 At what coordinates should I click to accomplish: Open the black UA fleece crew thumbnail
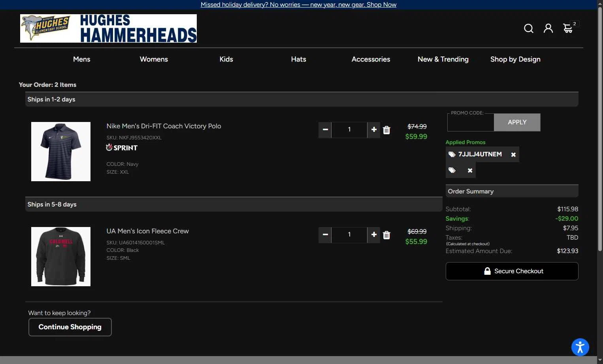pos(61,257)
